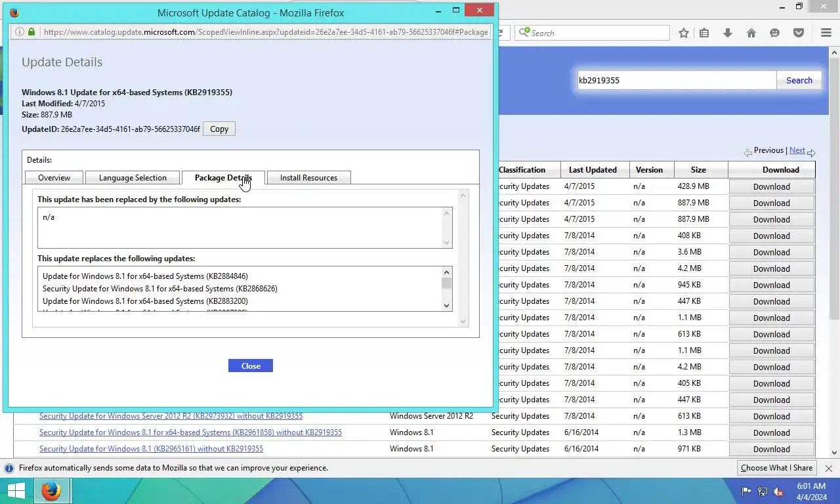Viewport: 840px width, 504px height.
Task: Click the green padlock site identity icon
Action: coord(31,31)
